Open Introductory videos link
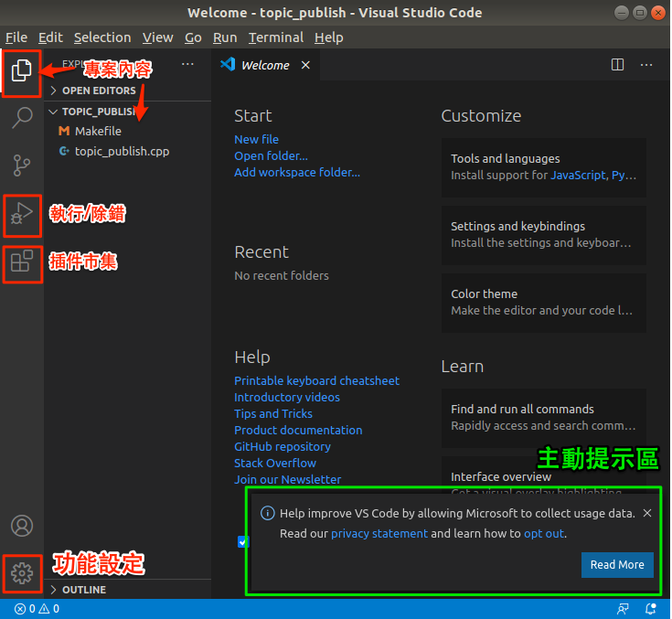Image resolution: width=672 pixels, height=619 pixels. point(287,398)
